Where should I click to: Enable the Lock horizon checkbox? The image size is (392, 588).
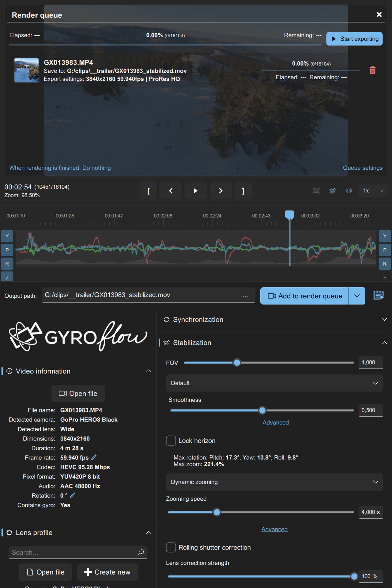pos(171,441)
